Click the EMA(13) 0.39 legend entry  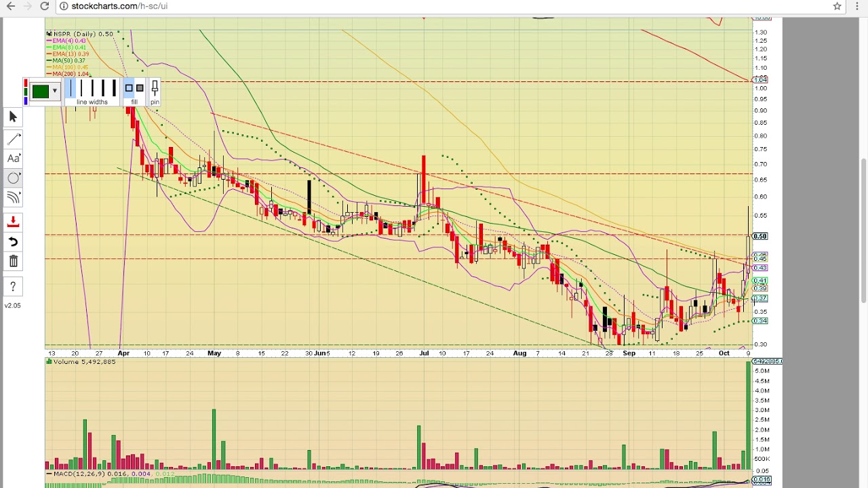coord(68,54)
